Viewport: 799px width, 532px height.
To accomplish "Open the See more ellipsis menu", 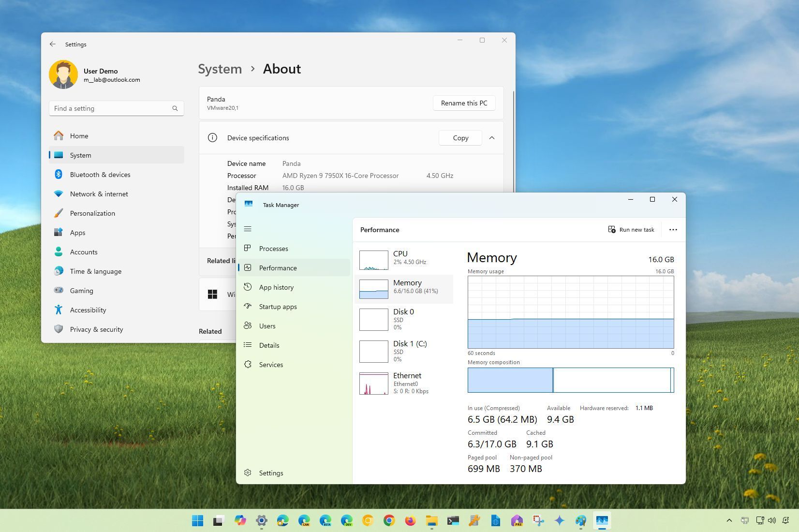I will click(x=673, y=230).
